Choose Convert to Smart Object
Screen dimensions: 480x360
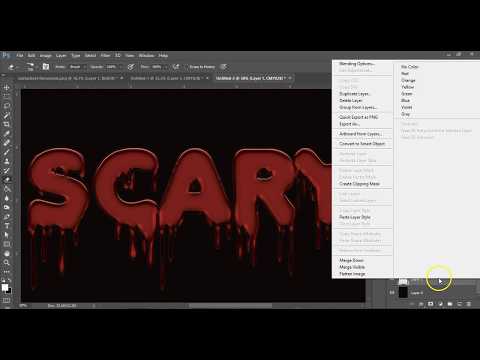[x=362, y=144]
